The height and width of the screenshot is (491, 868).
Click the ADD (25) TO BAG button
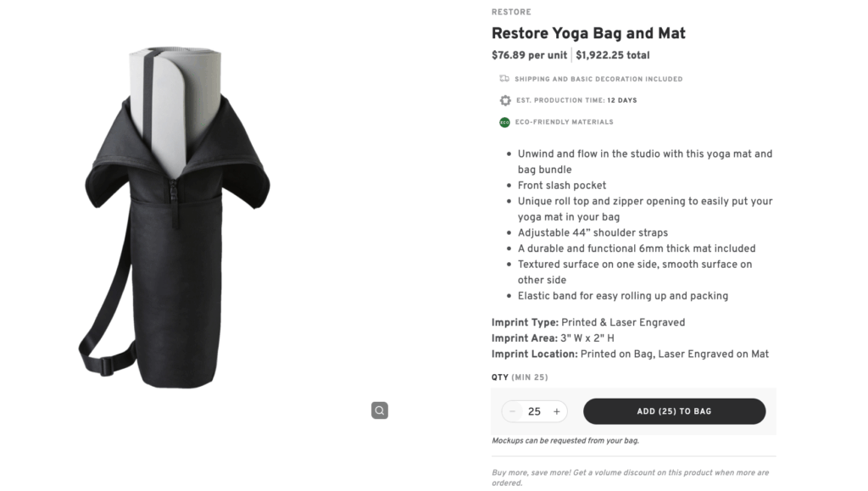(x=674, y=411)
